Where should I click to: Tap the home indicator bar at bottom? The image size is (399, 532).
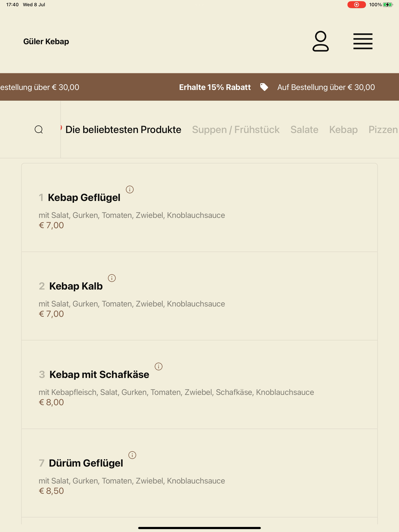tap(199, 528)
